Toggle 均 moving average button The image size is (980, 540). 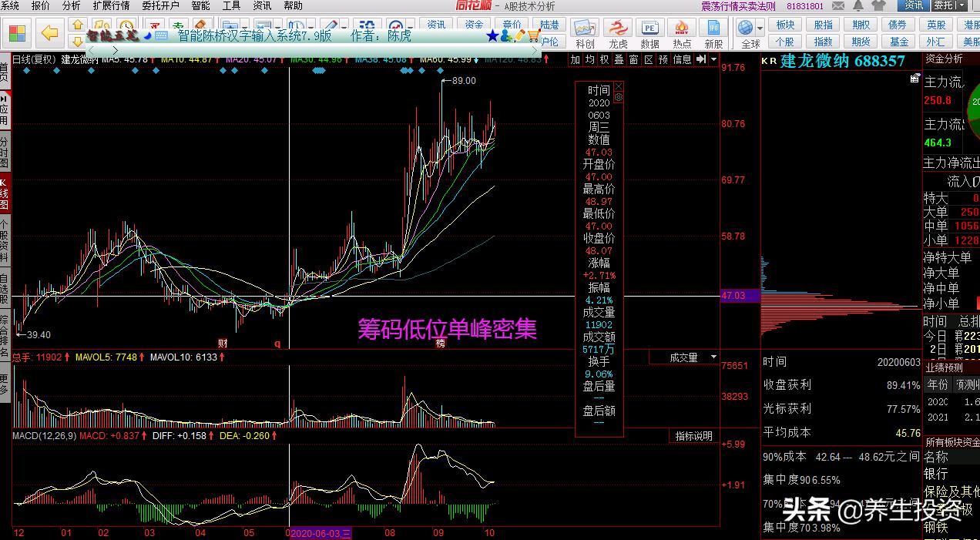589,59
